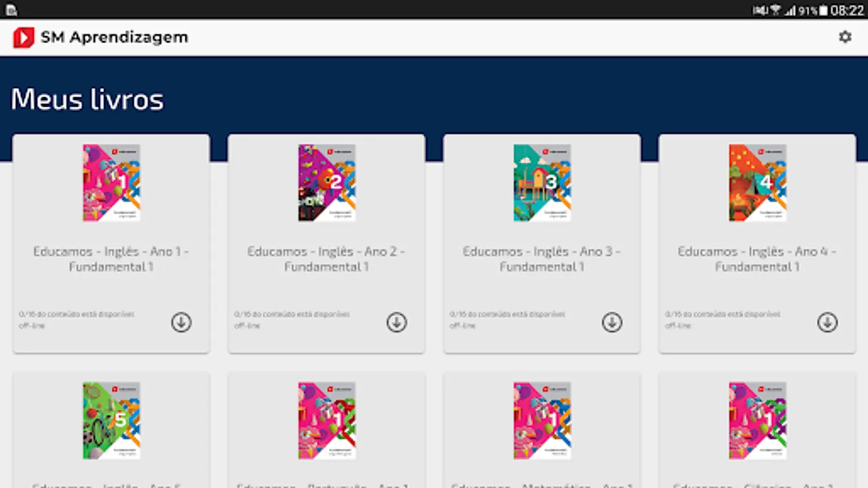Click the offline availability text for Inglês Ano 4
Image resolution: width=868 pixels, height=488 pixels.
point(723,319)
